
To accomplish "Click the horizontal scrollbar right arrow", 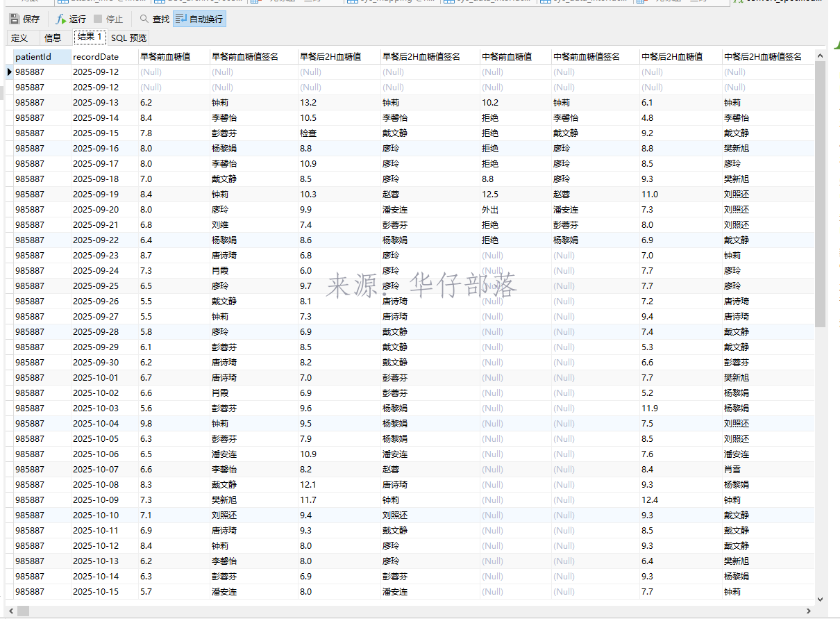I will click(809, 611).
